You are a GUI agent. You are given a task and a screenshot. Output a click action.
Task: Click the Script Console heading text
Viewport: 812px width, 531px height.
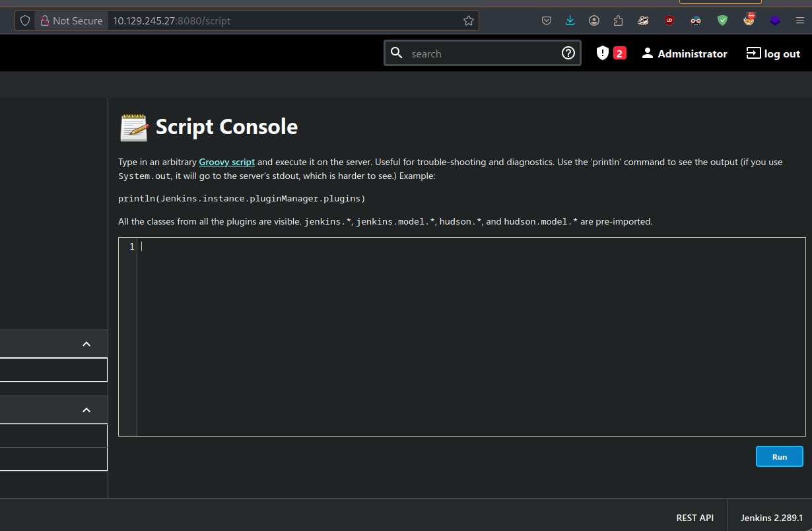tap(226, 127)
